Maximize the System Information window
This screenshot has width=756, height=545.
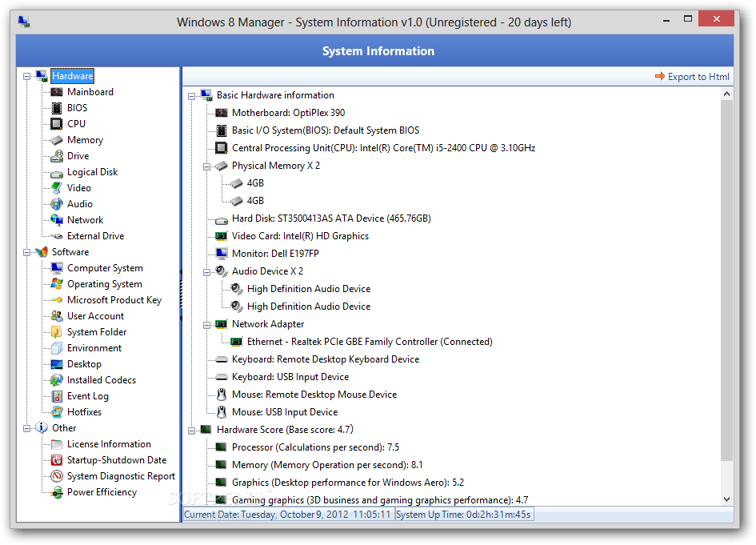coord(687,19)
